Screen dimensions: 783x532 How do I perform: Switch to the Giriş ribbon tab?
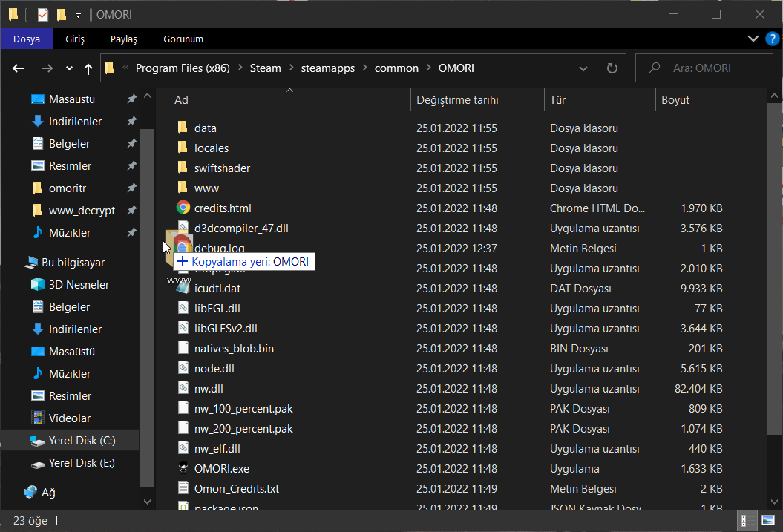pos(75,39)
